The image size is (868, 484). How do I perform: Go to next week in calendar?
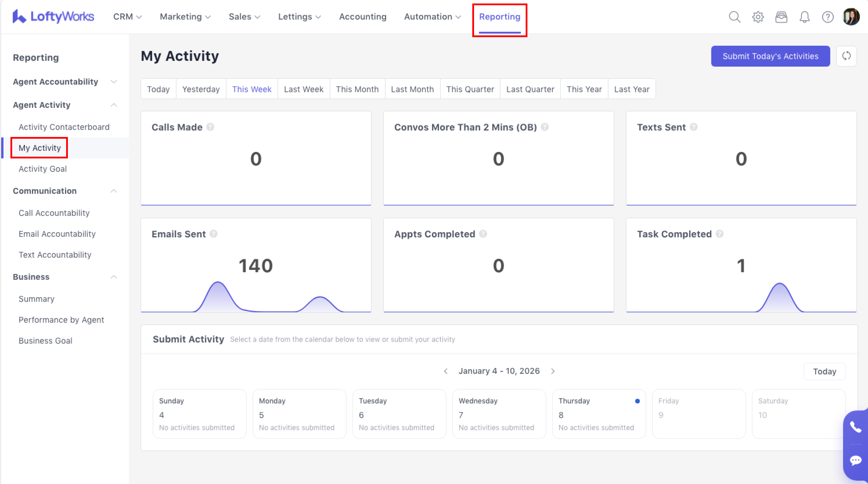click(553, 371)
